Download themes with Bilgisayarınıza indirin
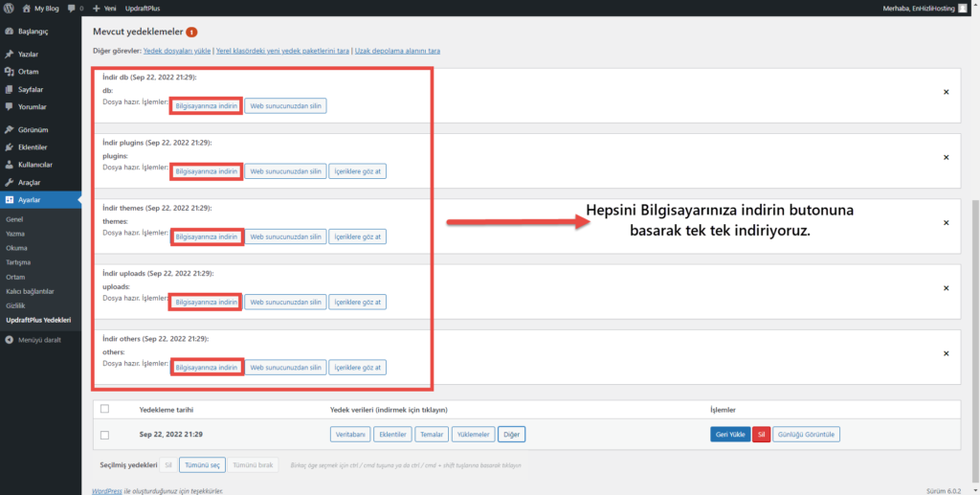This screenshot has width=980, height=495. point(207,236)
